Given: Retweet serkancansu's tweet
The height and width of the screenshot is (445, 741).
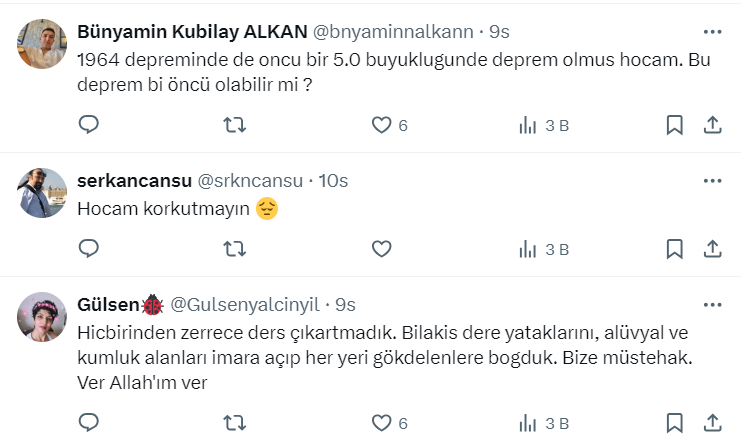Looking at the screenshot, I should [x=234, y=248].
